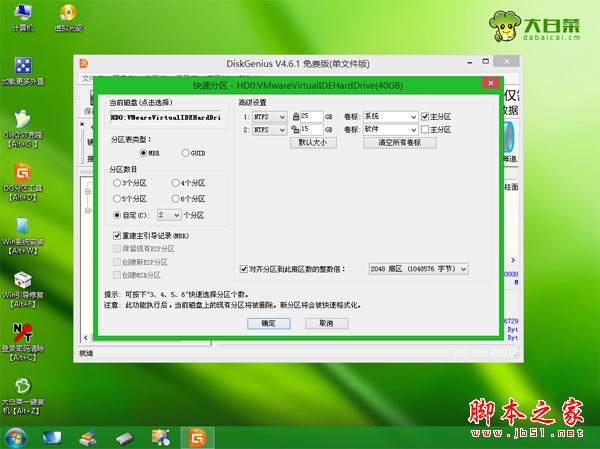The image size is (600, 449).
Task: Select MBR partition table type
Action: coord(143,153)
